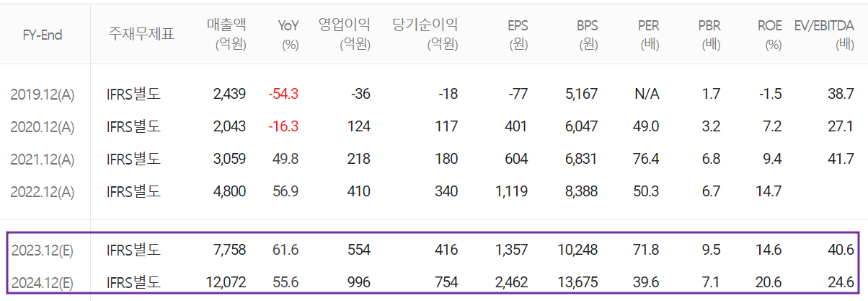This screenshot has height=301, width=868.
Task: Click 2019 EV/EBITDA value 38.7
Action: 841,94
